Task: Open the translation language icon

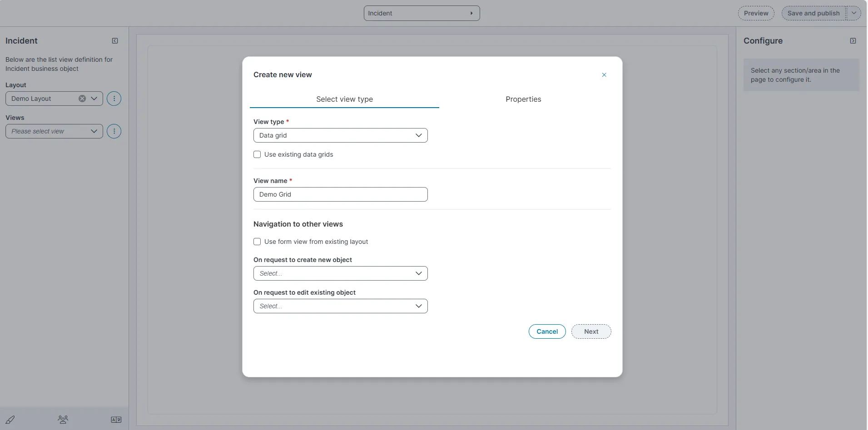Action: pos(116,420)
